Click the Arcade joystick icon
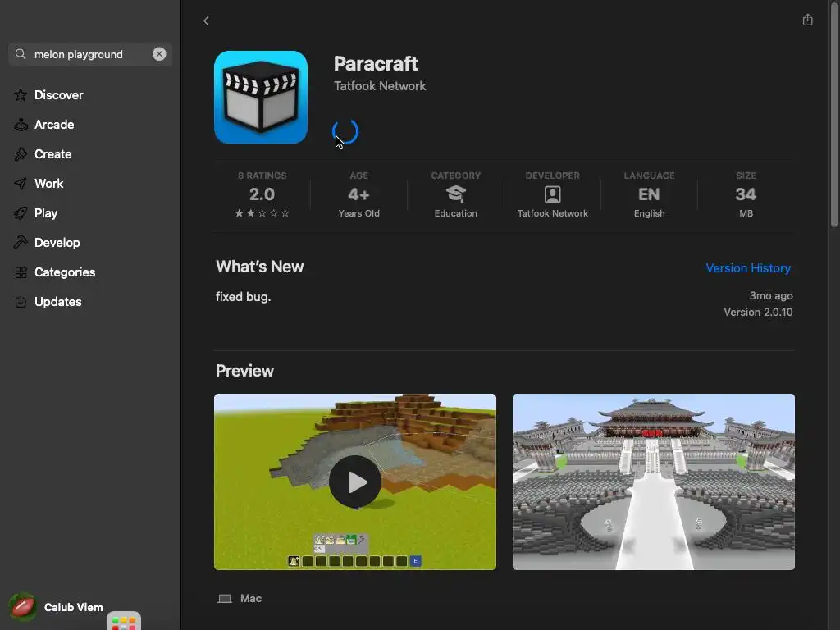Image resolution: width=840 pixels, height=630 pixels. point(21,125)
